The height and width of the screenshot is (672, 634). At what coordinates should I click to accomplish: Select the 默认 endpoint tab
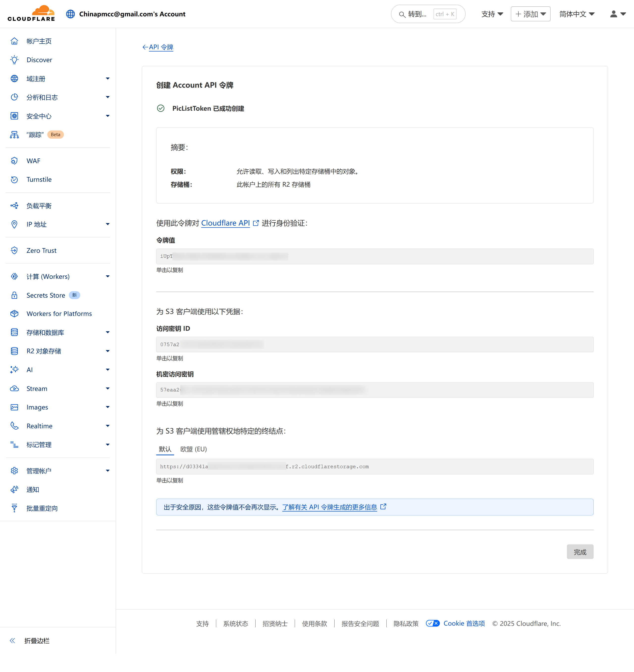(165, 449)
